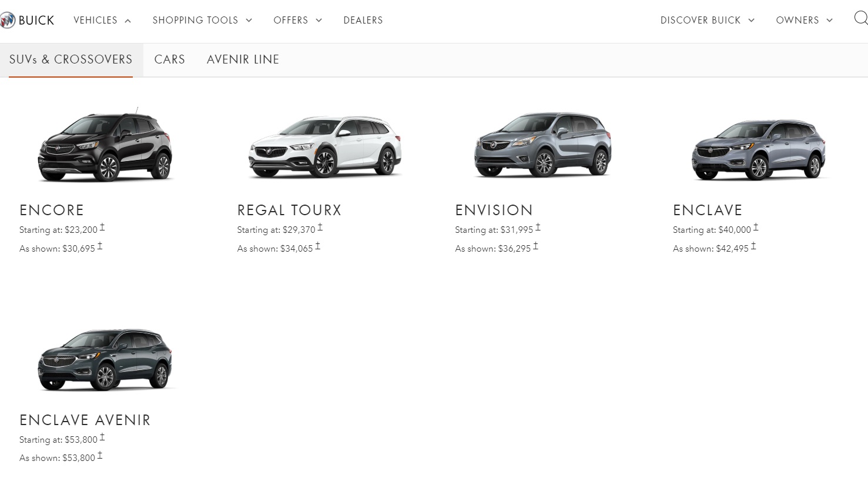The width and height of the screenshot is (868, 488).
Task: Open the Offers menu label
Action: pyautogui.click(x=291, y=20)
